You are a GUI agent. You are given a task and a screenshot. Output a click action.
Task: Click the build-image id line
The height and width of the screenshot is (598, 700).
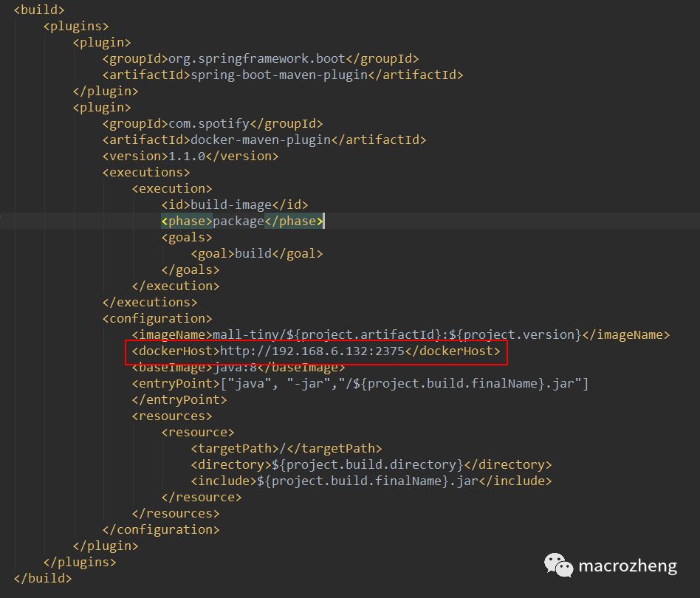(x=234, y=205)
